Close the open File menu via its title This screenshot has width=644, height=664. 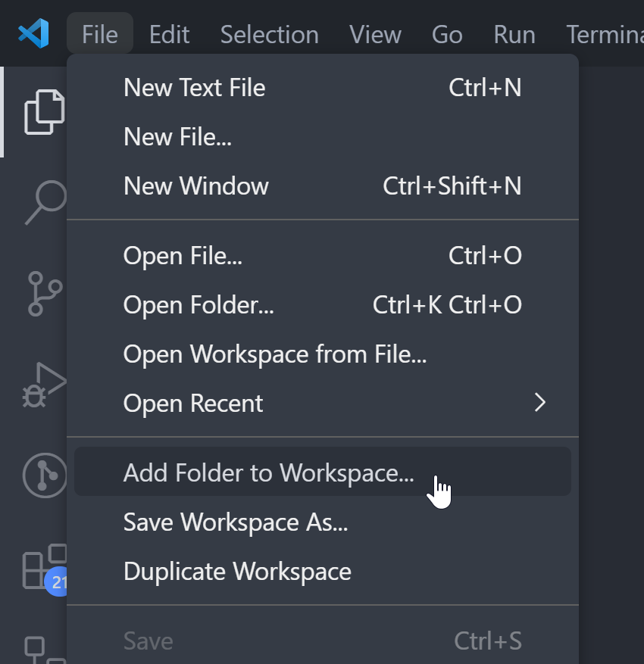pyautogui.click(x=100, y=34)
